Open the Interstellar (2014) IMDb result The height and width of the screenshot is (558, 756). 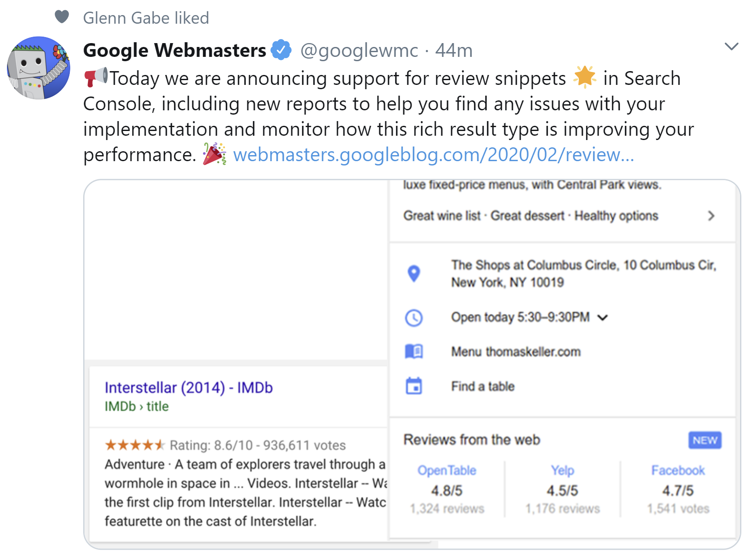coord(188,387)
